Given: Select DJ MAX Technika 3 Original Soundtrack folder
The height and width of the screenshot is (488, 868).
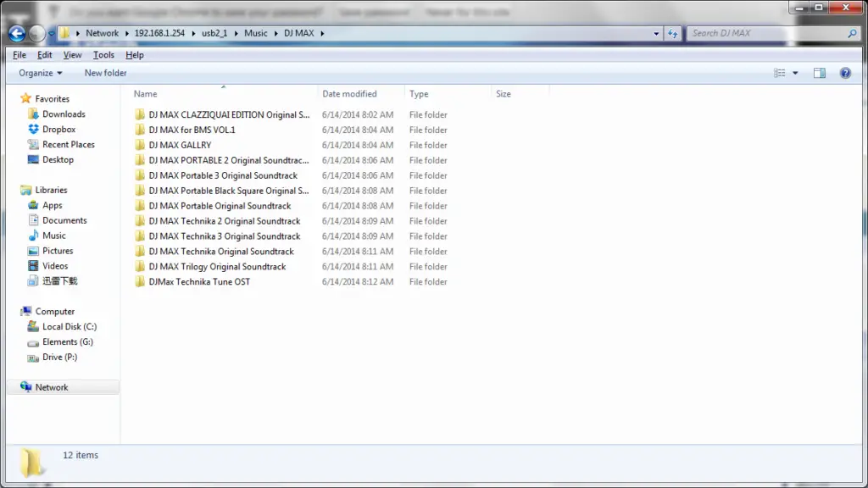Looking at the screenshot, I should pyautogui.click(x=224, y=236).
